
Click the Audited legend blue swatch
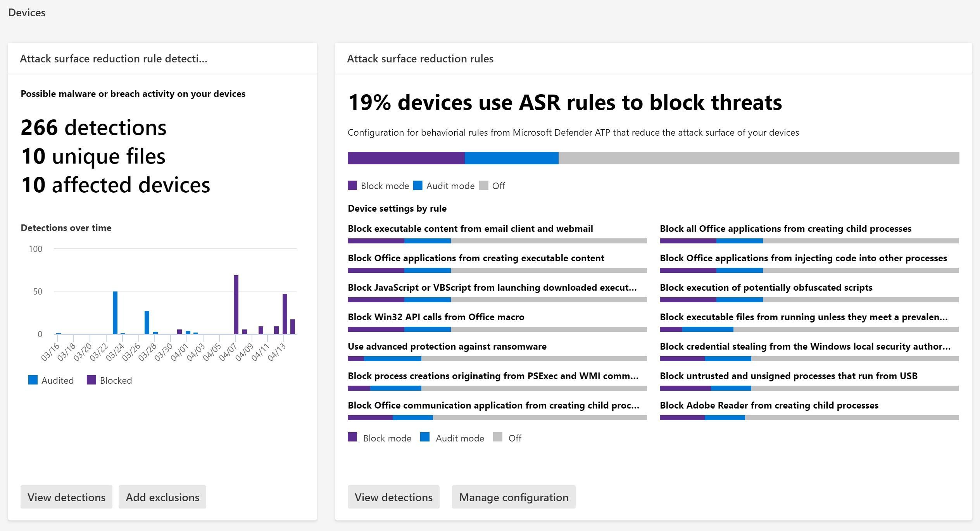click(33, 380)
